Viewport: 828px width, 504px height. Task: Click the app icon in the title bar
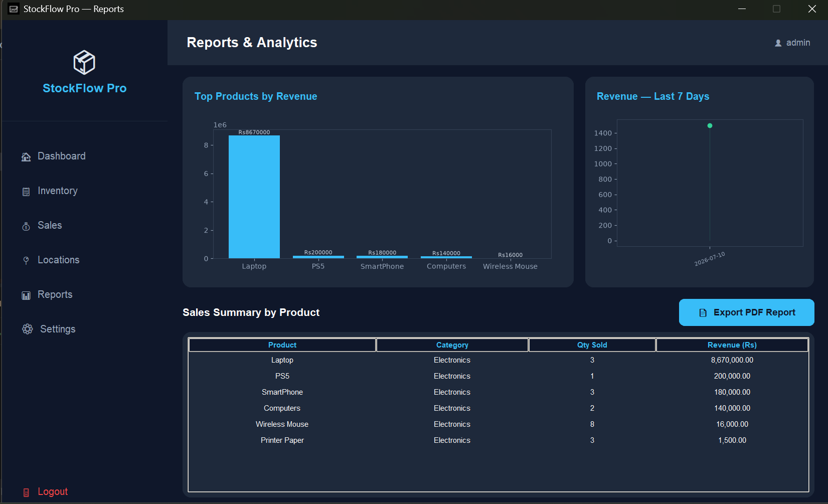(14, 9)
